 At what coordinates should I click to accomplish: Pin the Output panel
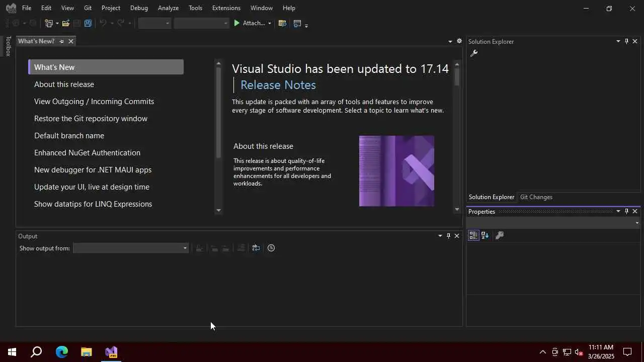click(x=448, y=236)
